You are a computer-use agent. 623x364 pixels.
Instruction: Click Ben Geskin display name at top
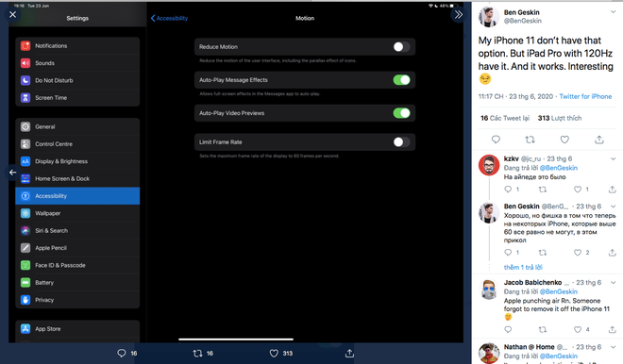pyautogui.click(x=521, y=12)
